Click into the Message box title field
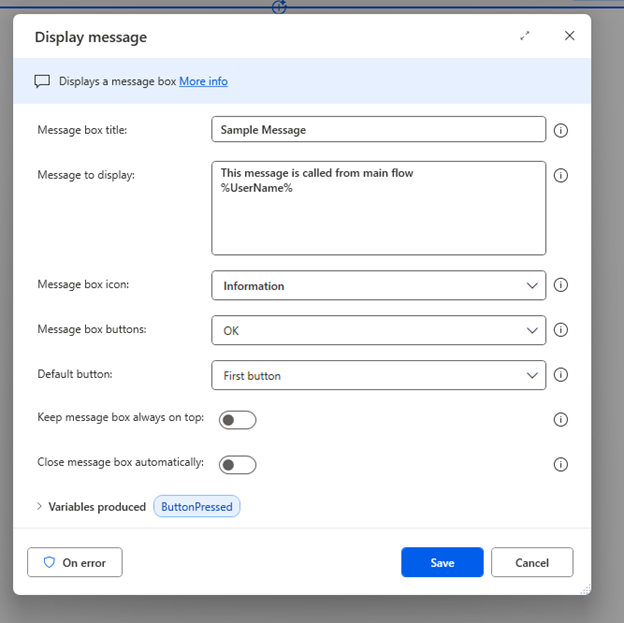This screenshot has height=623, width=624. pyautogui.click(x=378, y=130)
